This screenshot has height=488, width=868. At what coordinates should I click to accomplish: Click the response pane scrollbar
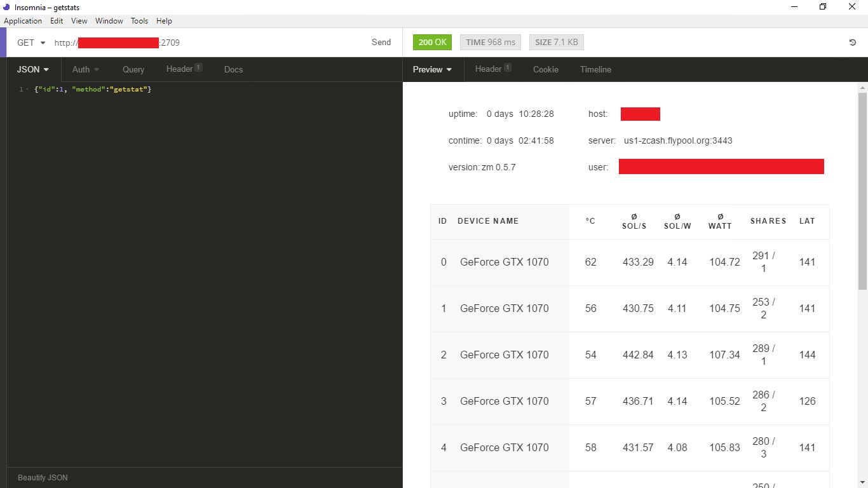(862, 191)
